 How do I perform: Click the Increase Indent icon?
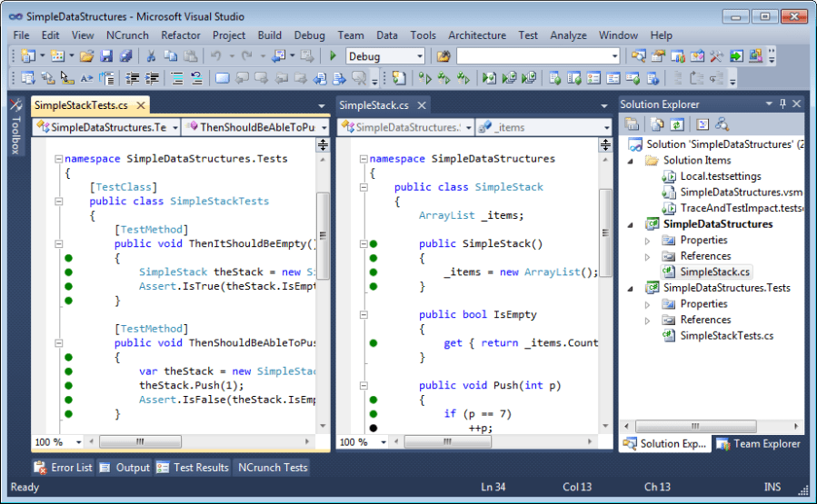152,79
